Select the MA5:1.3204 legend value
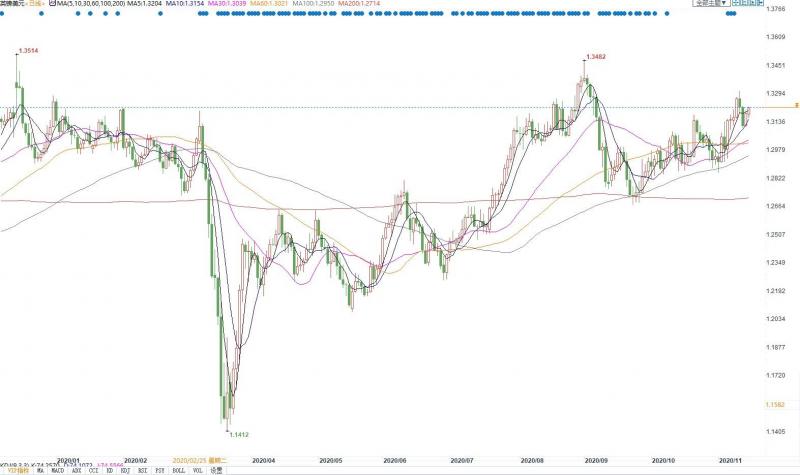 point(144,3)
